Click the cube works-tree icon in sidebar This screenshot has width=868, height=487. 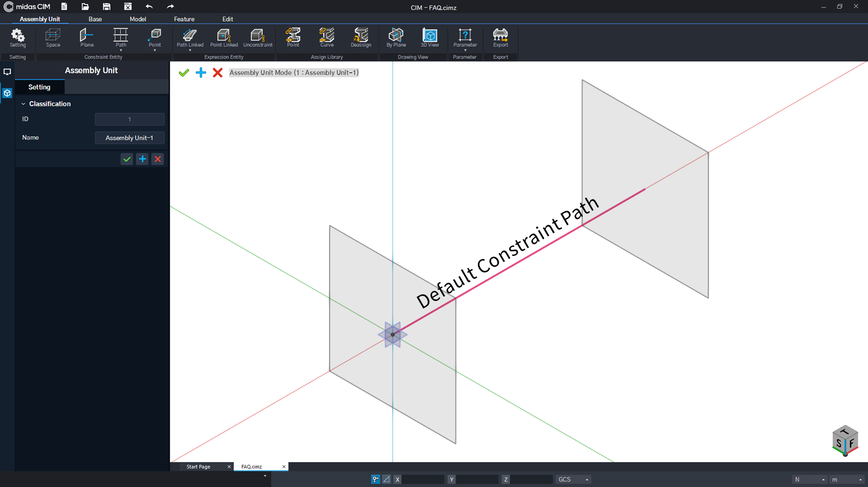[7, 93]
